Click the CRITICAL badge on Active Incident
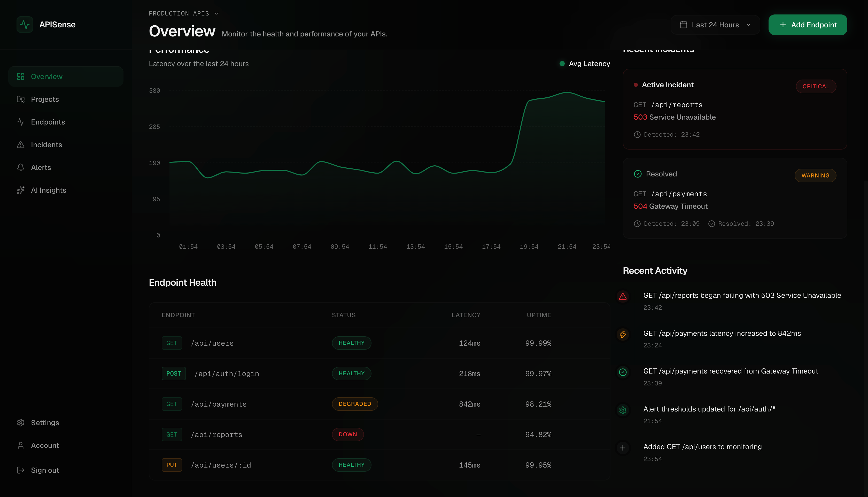The width and height of the screenshot is (868, 497). coord(816,86)
